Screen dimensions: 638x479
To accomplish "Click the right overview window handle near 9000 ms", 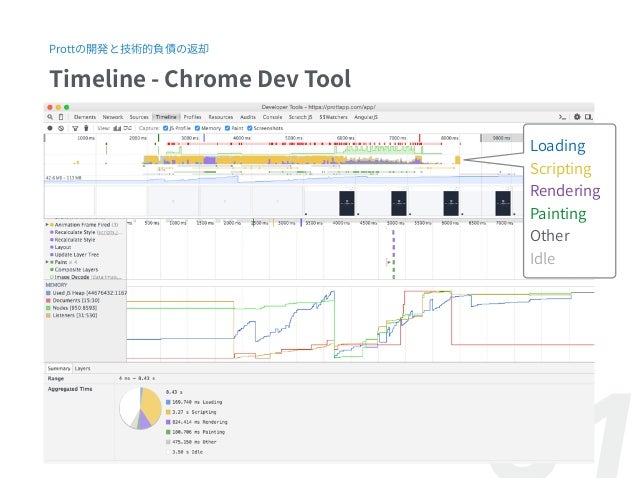I will (x=481, y=138).
